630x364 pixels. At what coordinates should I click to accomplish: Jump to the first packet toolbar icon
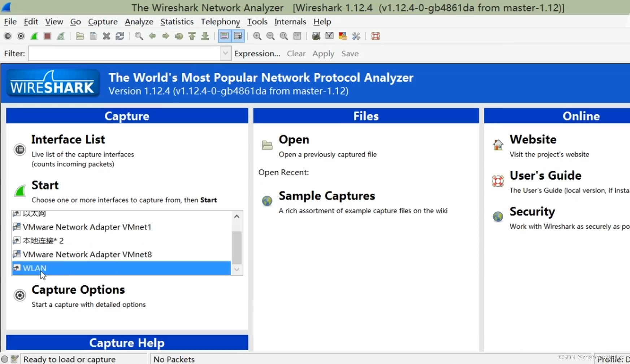pyautogui.click(x=192, y=36)
